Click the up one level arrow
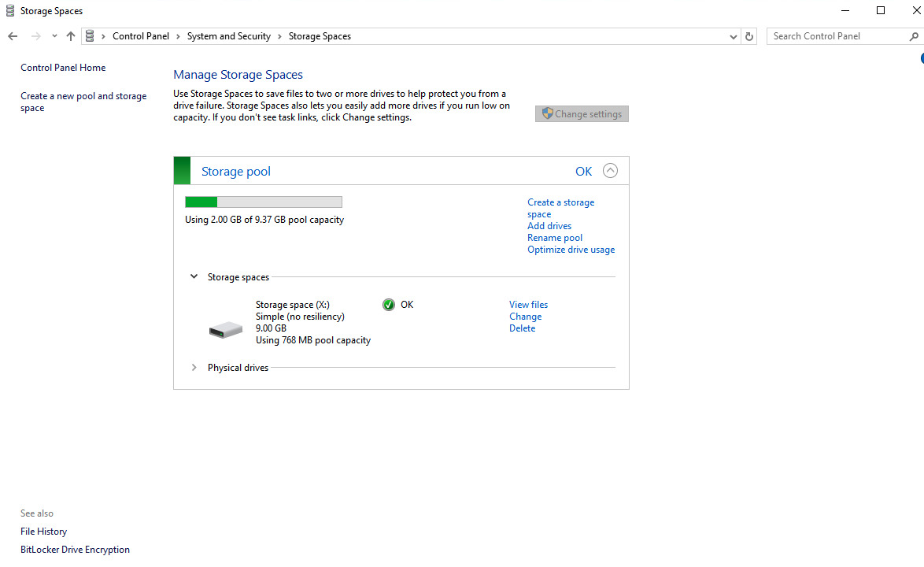 [71, 36]
